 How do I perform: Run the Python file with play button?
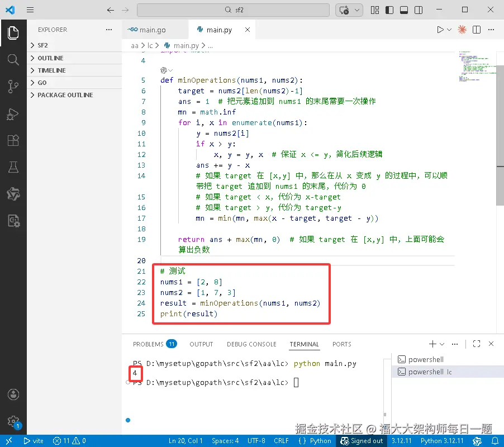440,30
